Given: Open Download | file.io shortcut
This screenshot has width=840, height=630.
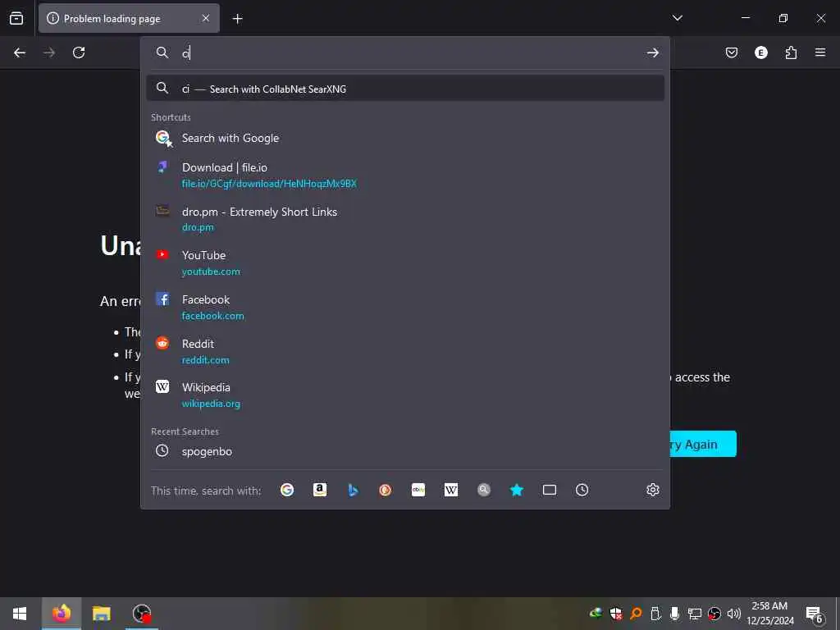Looking at the screenshot, I should 405,176.
